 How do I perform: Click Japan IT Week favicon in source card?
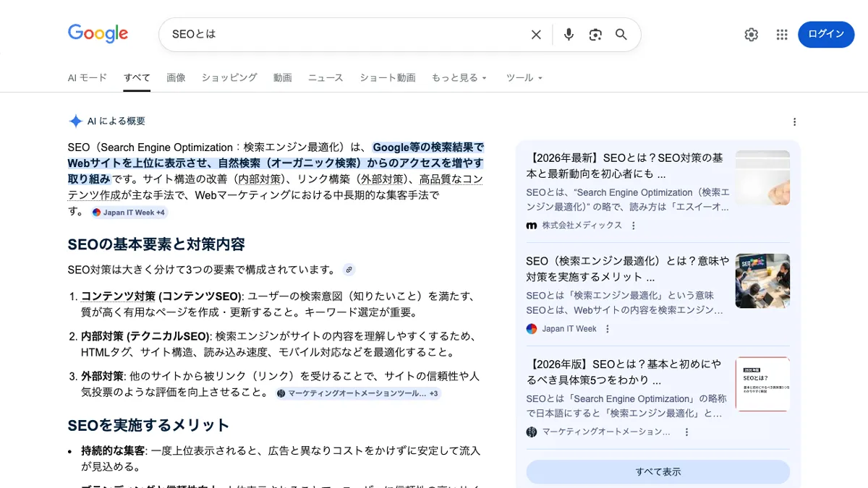[532, 329]
